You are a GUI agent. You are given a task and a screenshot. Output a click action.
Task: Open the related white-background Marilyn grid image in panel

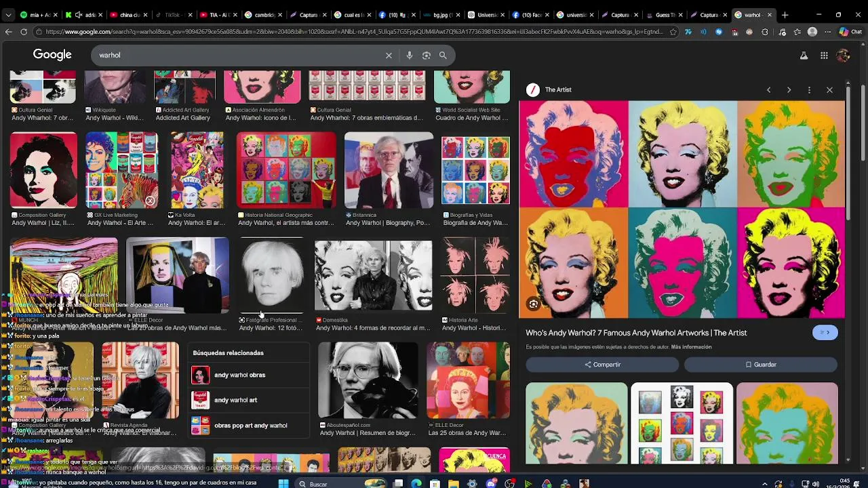pos(682,423)
